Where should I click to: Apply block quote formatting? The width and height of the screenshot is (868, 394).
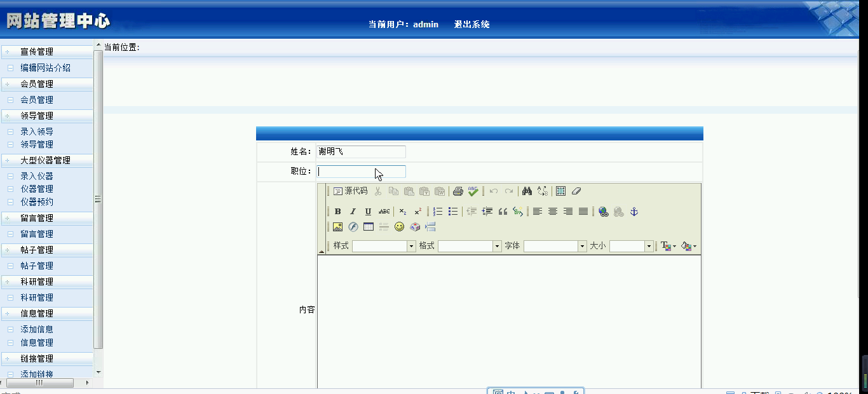point(503,212)
